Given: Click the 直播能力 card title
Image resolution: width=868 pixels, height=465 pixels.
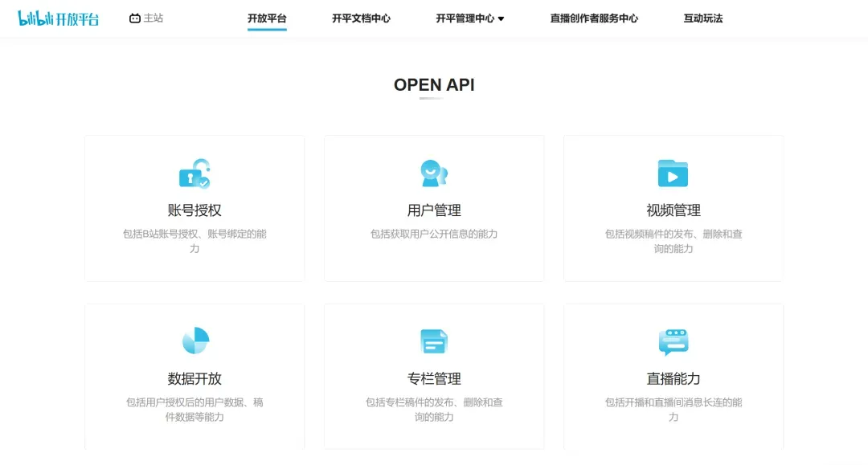Looking at the screenshot, I should (x=674, y=379).
